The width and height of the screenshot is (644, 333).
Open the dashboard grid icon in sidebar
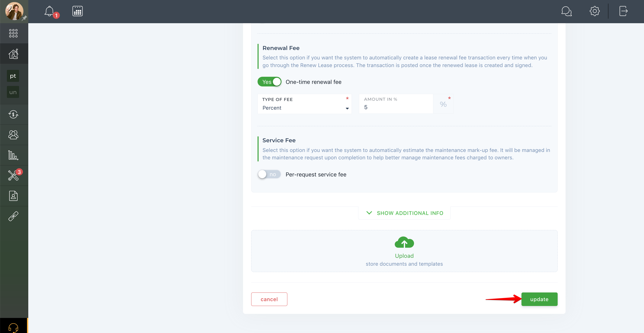tap(13, 33)
